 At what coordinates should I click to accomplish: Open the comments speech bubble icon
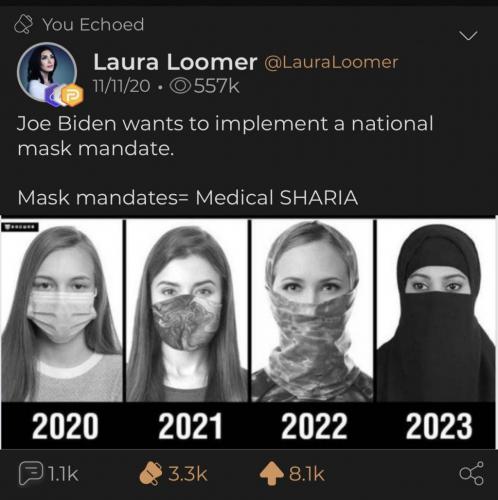click(x=31, y=473)
